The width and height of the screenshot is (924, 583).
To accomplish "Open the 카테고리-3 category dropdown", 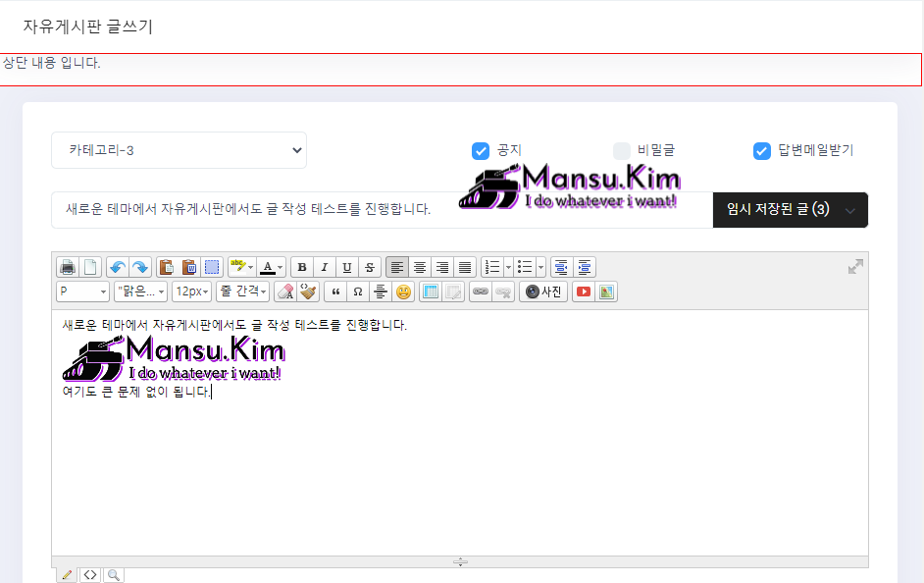I will 179,150.
